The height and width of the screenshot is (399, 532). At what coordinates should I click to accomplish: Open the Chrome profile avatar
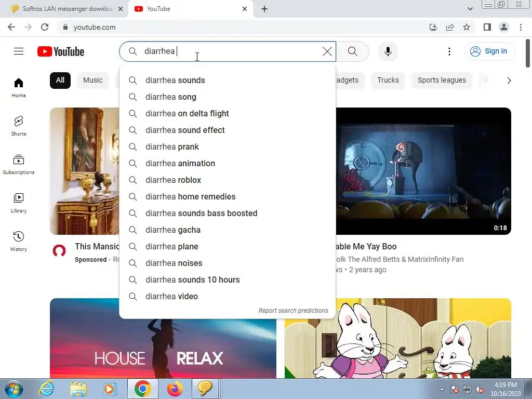[x=504, y=27]
